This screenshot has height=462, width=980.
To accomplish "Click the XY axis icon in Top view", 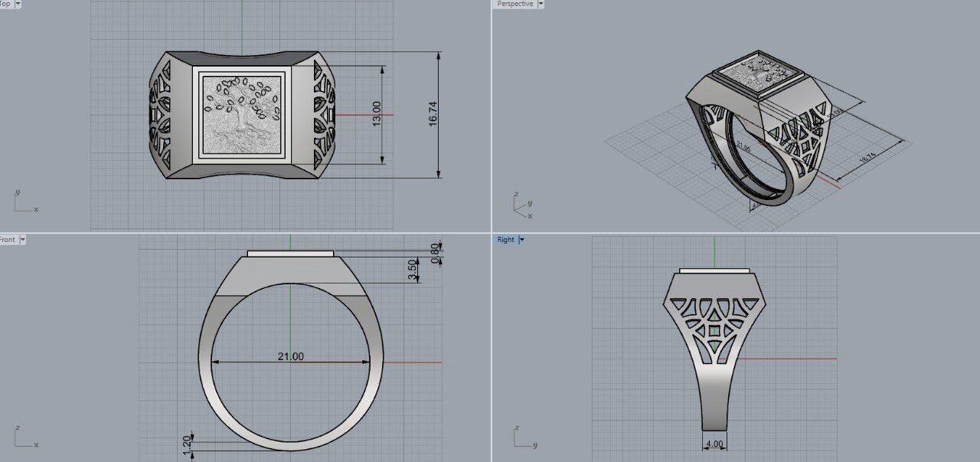I will (23, 202).
